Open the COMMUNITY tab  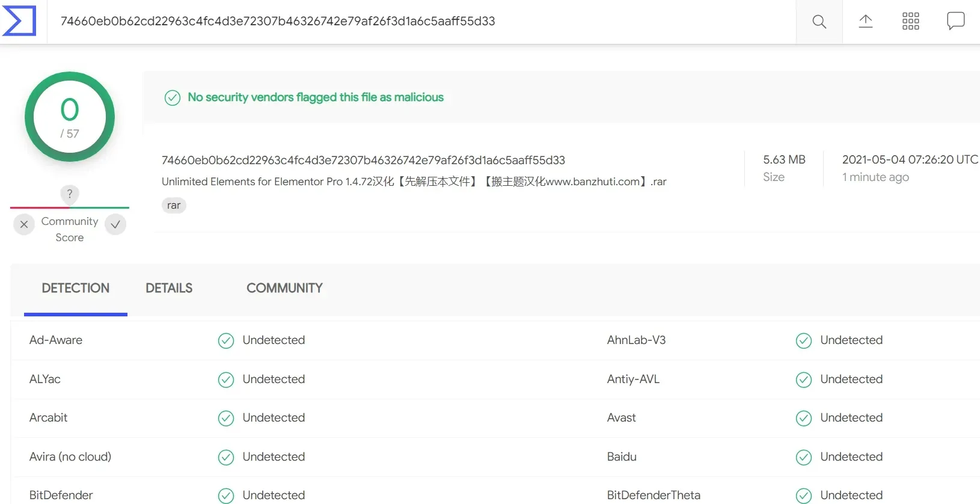(x=284, y=288)
